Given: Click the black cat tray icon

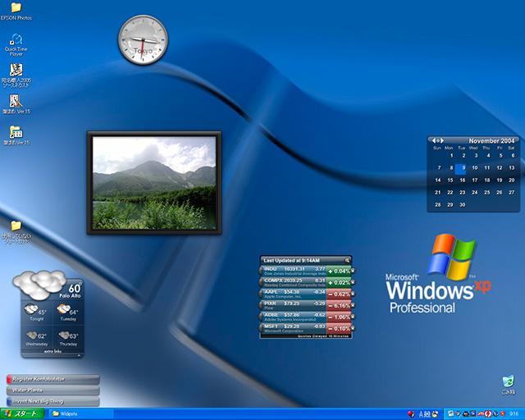Looking at the screenshot, I should [x=465, y=414].
